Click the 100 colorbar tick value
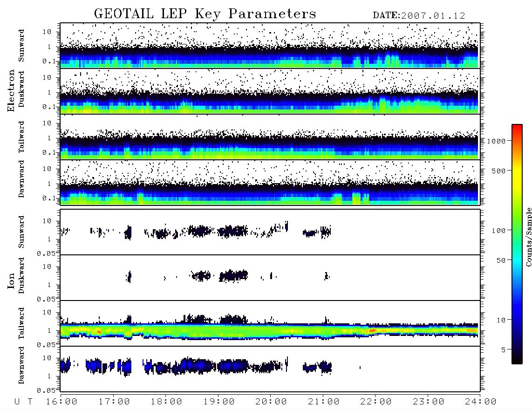The width and height of the screenshot is (532, 410). point(498,231)
